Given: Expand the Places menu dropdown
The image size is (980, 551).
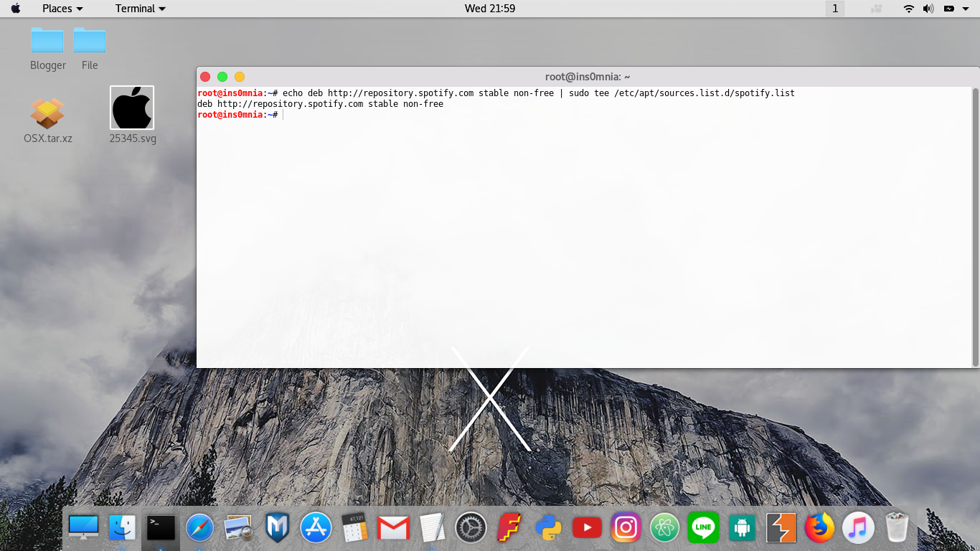Looking at the screenshot, I should 57,9.
